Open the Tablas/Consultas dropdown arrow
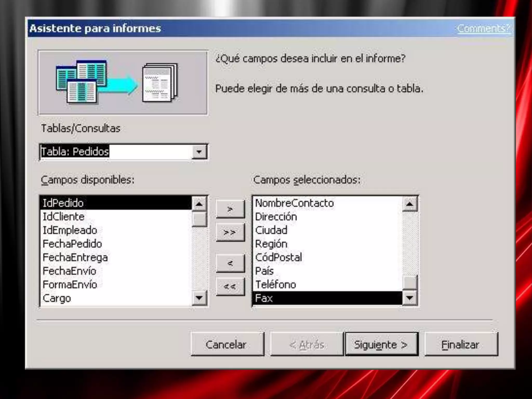The width and height of the screenshot is (532, 399). tap(199, 152)
